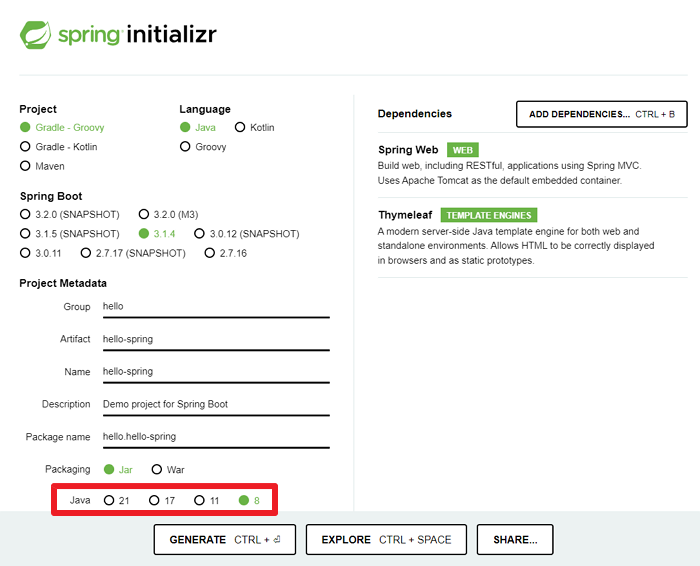Open the Add Dependencies dialog
The image size is (700, 566).
[x=602, y=114]
